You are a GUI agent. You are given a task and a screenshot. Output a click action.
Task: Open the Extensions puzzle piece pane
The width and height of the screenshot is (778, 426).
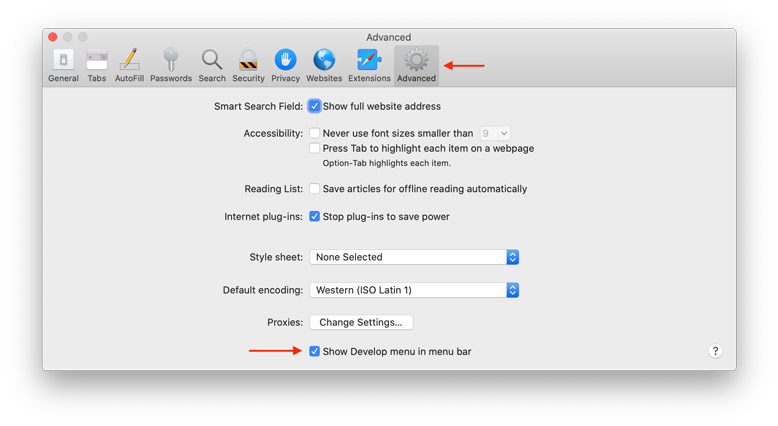369,65
